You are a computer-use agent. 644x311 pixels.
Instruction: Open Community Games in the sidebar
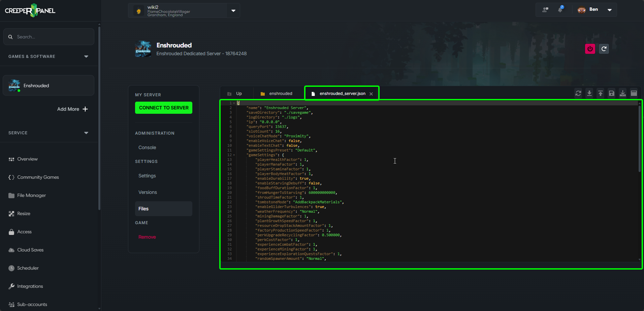[x=34, y=177]
